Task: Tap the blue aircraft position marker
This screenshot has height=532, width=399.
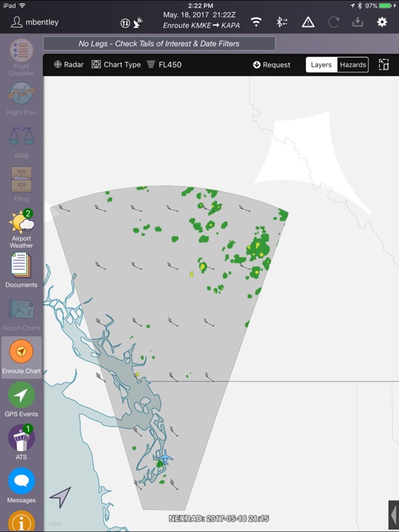Action: [x=165, y=457]
